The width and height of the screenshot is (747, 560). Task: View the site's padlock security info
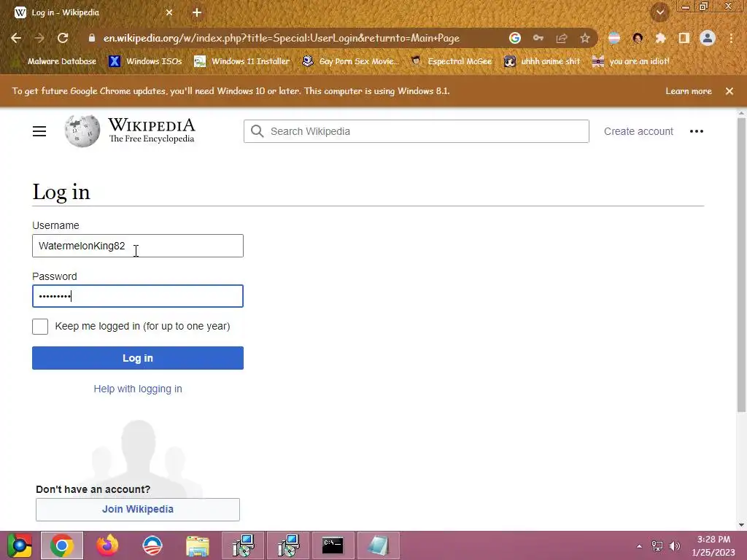(91, 38)
